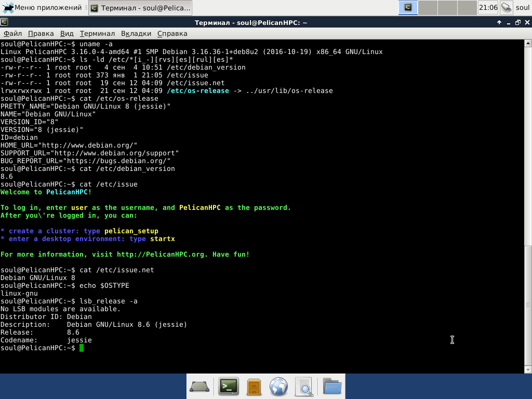Click the /etc/debian_version listing row

pyautogui.click(x=123, y=68)
